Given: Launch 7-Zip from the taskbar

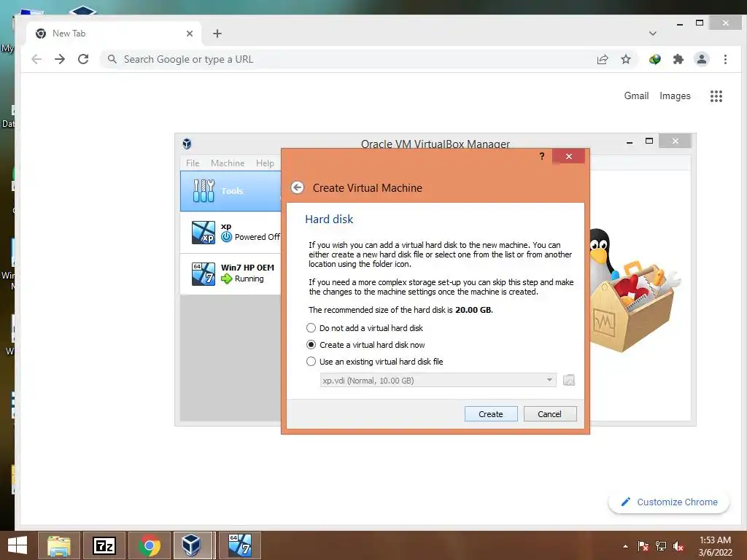Looking at the screenshot, I should click(x=104, y=545).
